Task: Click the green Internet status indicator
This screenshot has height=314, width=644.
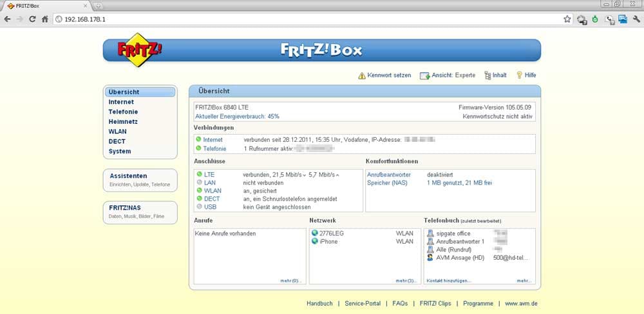Action: pyautogui.click(x=199, y=140)
